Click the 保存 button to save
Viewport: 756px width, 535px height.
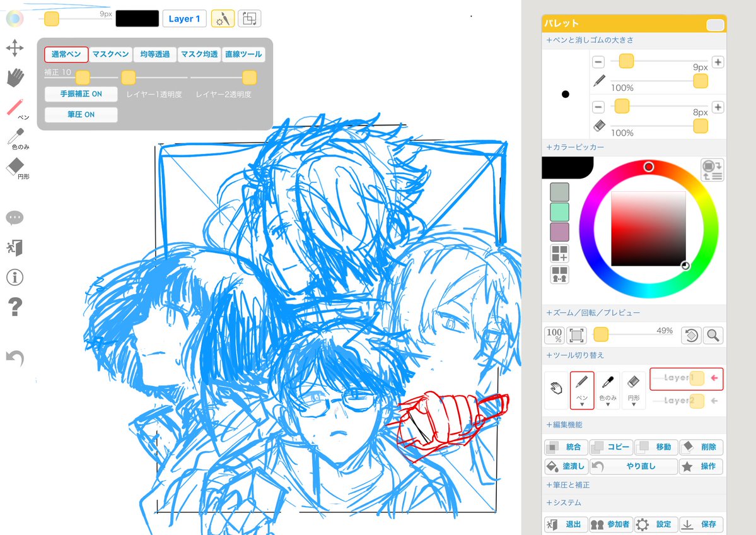click(x=702, y=524)
